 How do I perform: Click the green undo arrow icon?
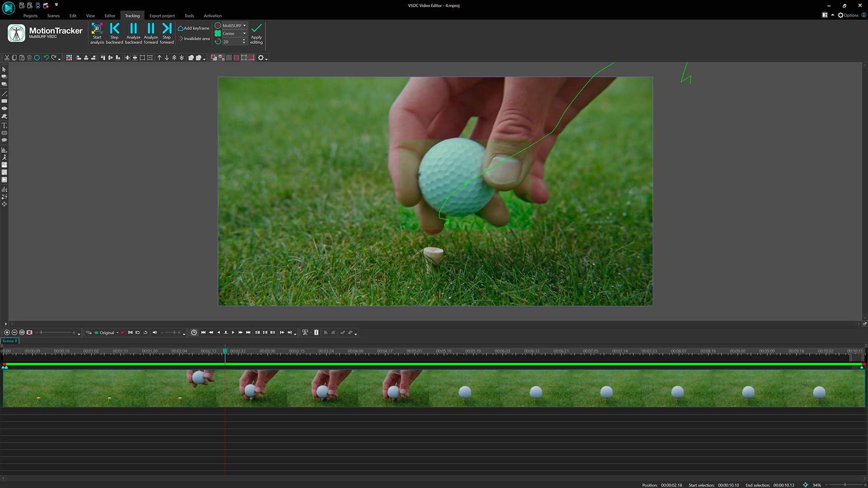click(x=47, y=58)
